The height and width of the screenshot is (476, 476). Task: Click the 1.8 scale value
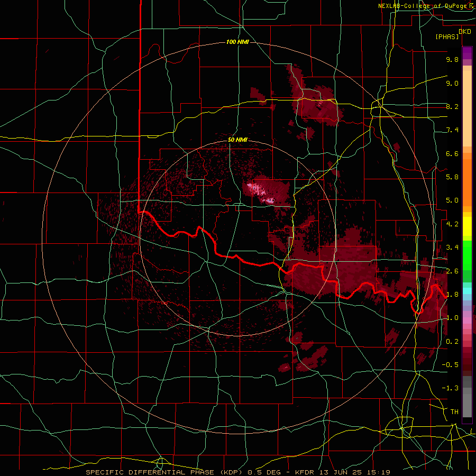452,295
